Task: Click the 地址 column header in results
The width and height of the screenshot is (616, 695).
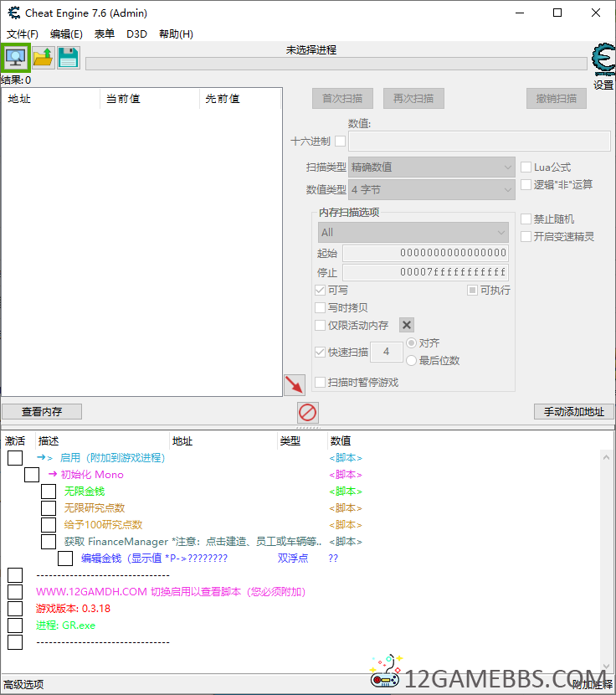Action: click(51, 99)
